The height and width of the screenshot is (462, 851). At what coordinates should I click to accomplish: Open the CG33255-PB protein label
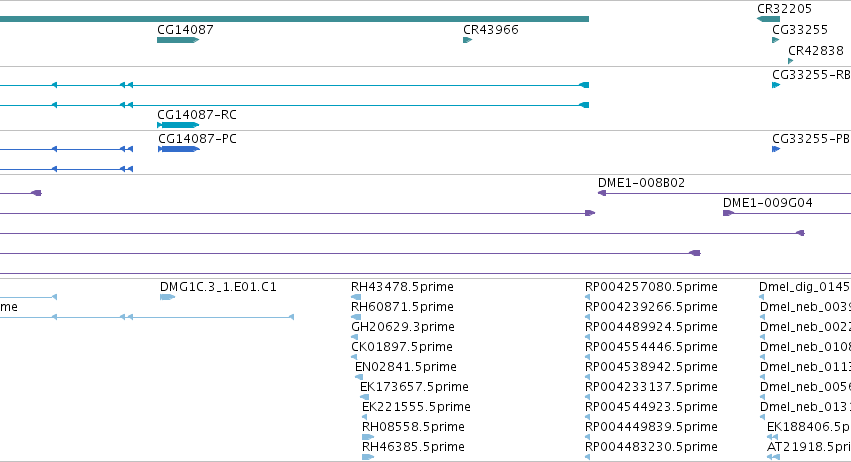click(811, 139)
